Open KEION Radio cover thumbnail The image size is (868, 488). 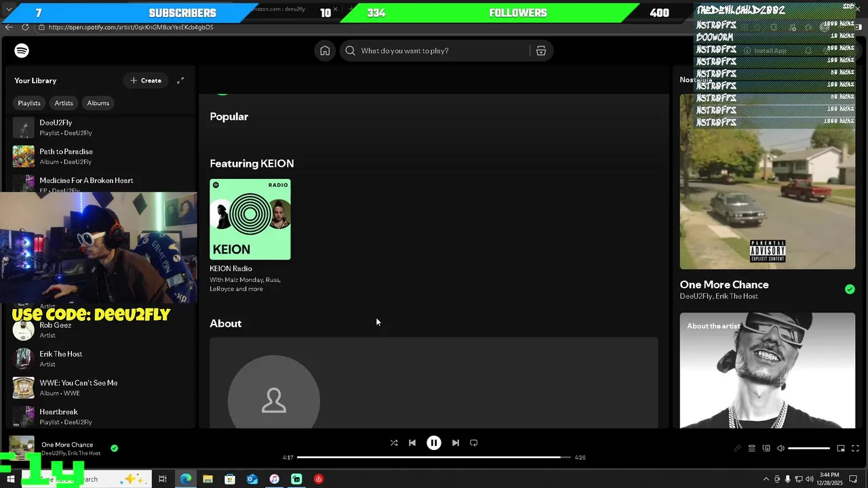coord(250,220)
